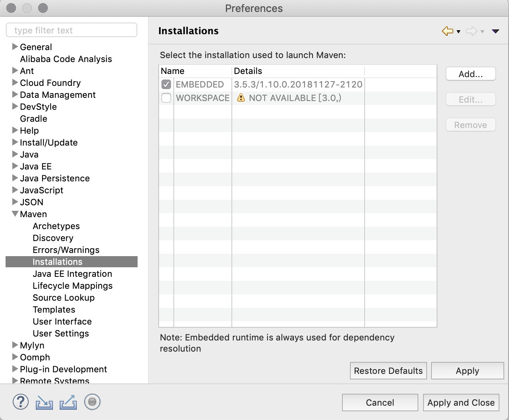Click the Help question mark icon
This screenshot has height=420, width=509.
(x=21, y=402)
